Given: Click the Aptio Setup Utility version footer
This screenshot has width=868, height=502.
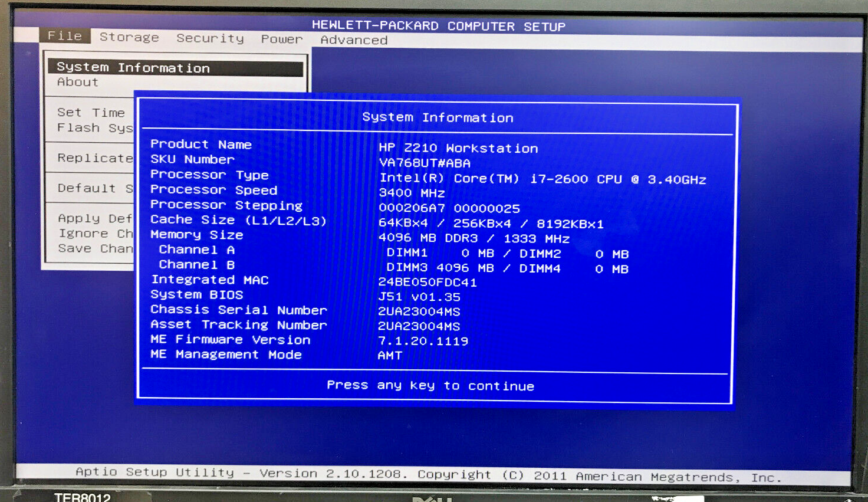Looking at the screenshot, I should tap(429, 474).
